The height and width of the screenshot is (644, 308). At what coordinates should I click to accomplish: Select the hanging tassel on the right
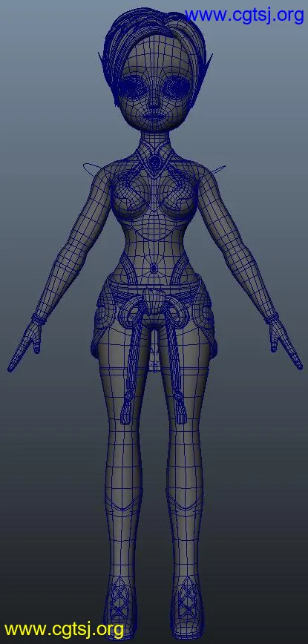180,409
